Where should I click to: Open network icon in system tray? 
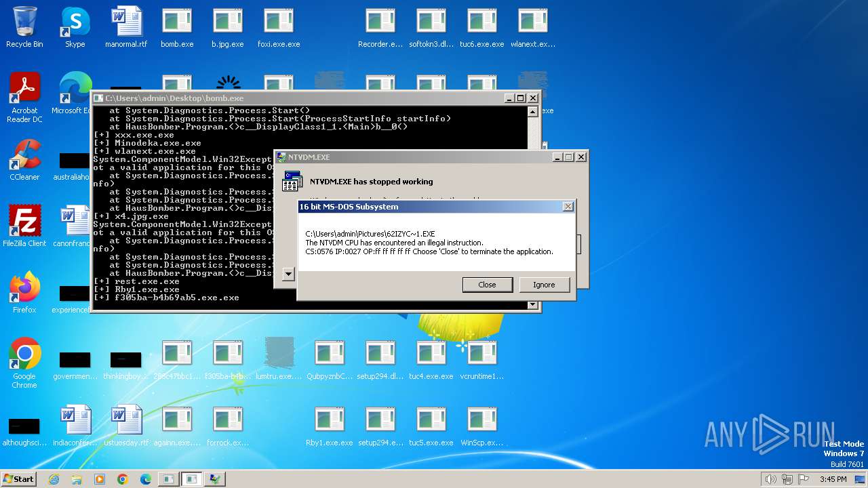[x=787, y=479]
